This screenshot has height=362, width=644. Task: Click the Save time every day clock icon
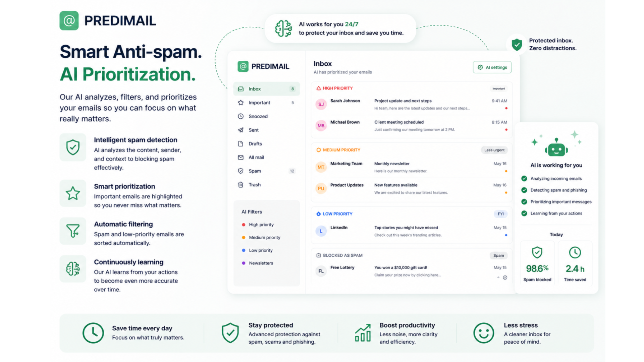click(93, 333)
